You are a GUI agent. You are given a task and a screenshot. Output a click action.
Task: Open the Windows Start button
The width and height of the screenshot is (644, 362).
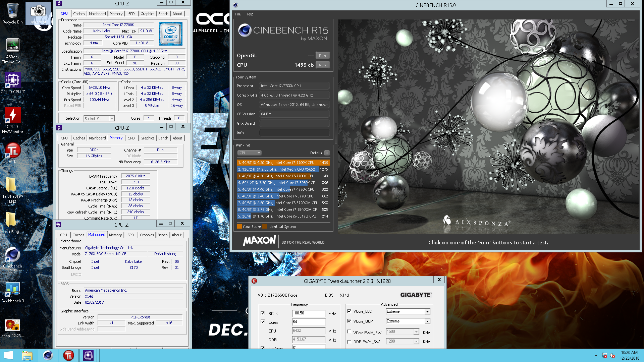[8, 355]
